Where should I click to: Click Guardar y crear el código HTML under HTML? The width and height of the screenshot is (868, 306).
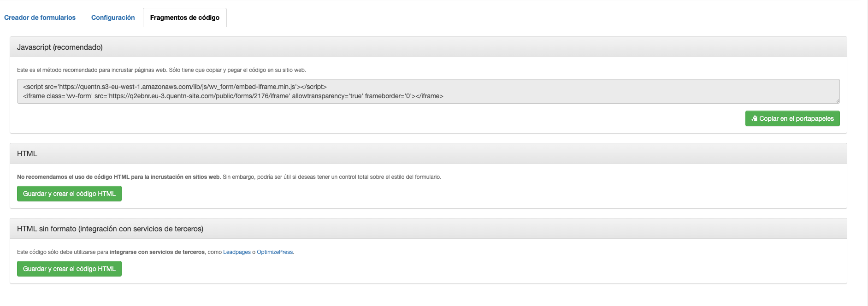(69, 194)
